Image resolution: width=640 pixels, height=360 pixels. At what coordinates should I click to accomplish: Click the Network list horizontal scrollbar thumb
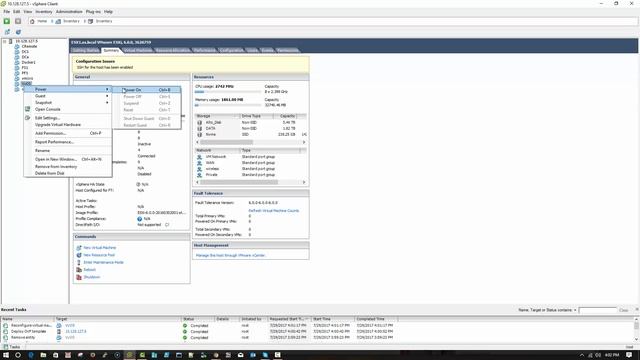coord(239,182)
